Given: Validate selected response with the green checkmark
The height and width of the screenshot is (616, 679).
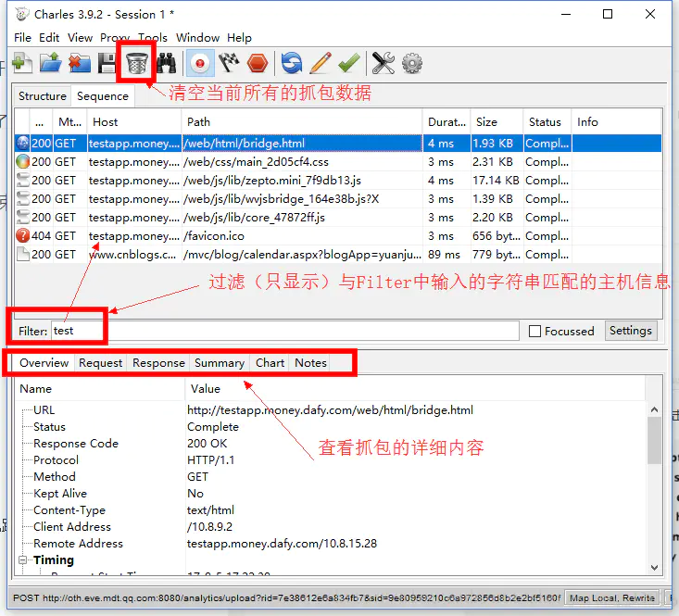Looking at the screenshot, I should coord(349,63).
